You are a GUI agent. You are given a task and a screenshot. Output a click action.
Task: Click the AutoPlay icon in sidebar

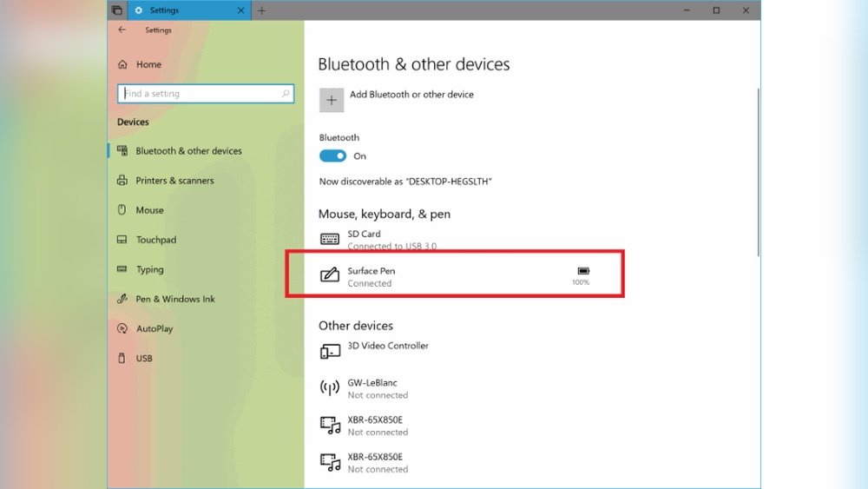pyautogui.click(x=122, y=328)
